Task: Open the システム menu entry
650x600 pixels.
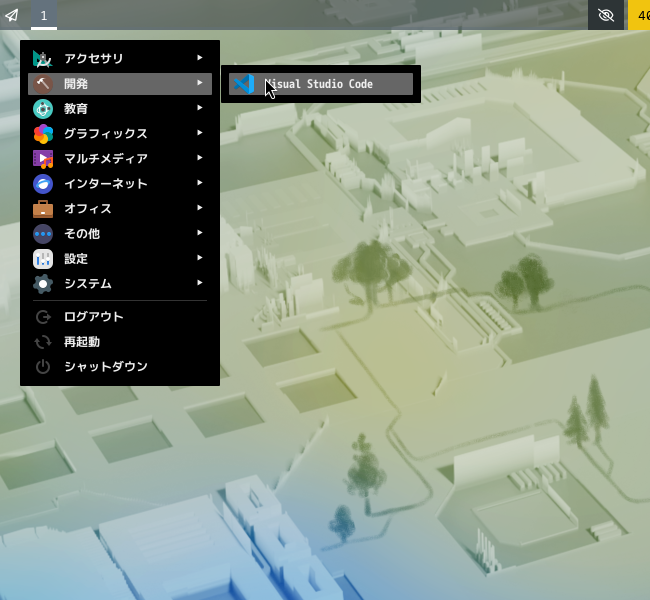Action: [x=120, y=284]
